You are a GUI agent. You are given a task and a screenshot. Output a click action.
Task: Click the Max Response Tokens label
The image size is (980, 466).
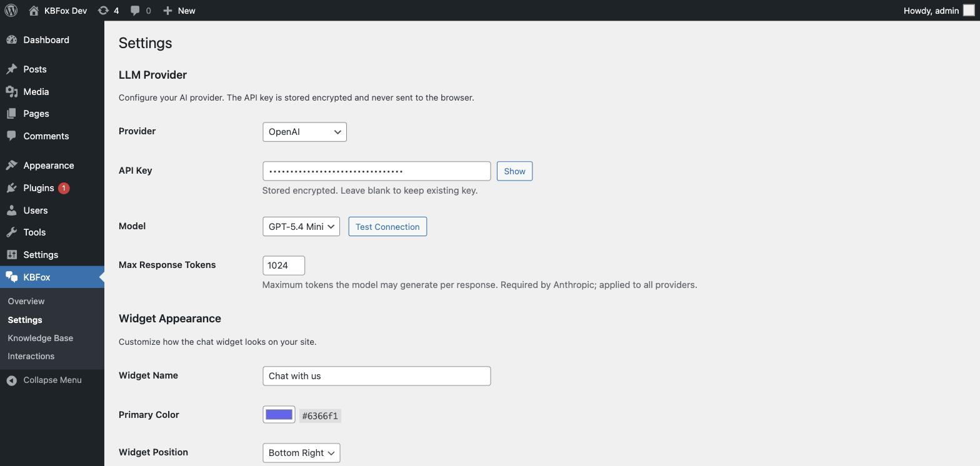point(167,265)
